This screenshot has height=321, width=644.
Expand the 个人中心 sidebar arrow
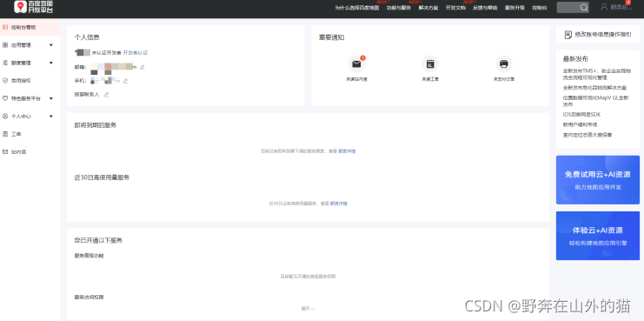click(x=51, y=117)
